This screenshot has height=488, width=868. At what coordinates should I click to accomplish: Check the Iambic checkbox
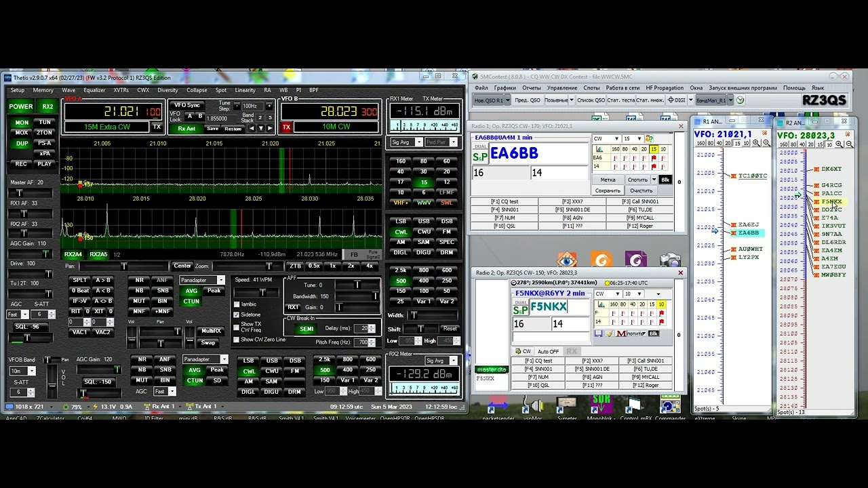pos(237,304)
